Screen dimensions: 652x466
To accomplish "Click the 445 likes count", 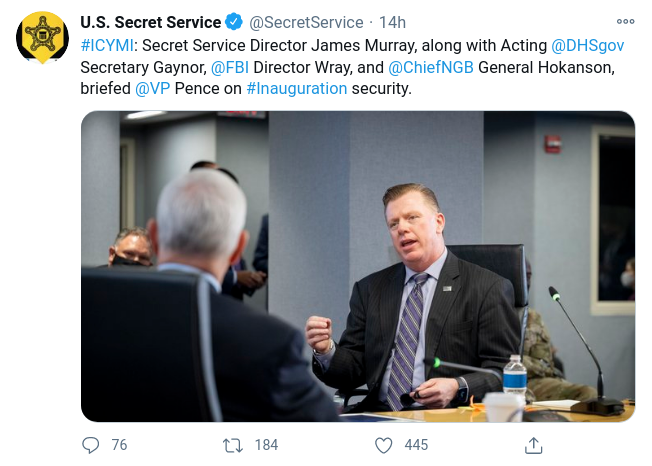I will (x=416, y=445).
